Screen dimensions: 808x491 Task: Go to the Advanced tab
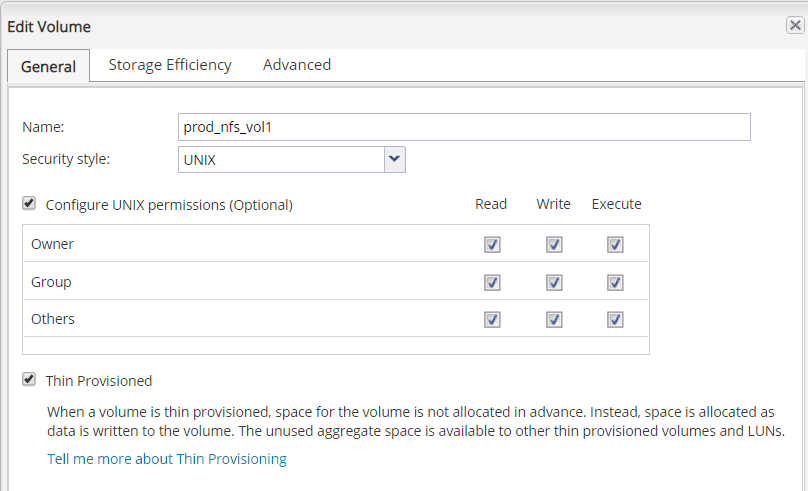pos(297,65)
